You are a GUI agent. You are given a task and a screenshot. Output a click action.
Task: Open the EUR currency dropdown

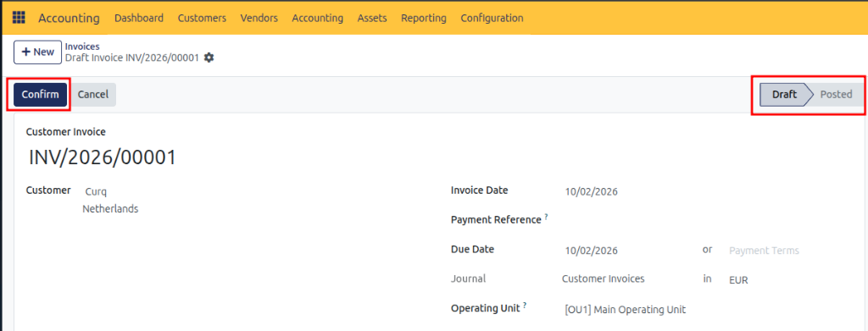[x=738, y=280]
